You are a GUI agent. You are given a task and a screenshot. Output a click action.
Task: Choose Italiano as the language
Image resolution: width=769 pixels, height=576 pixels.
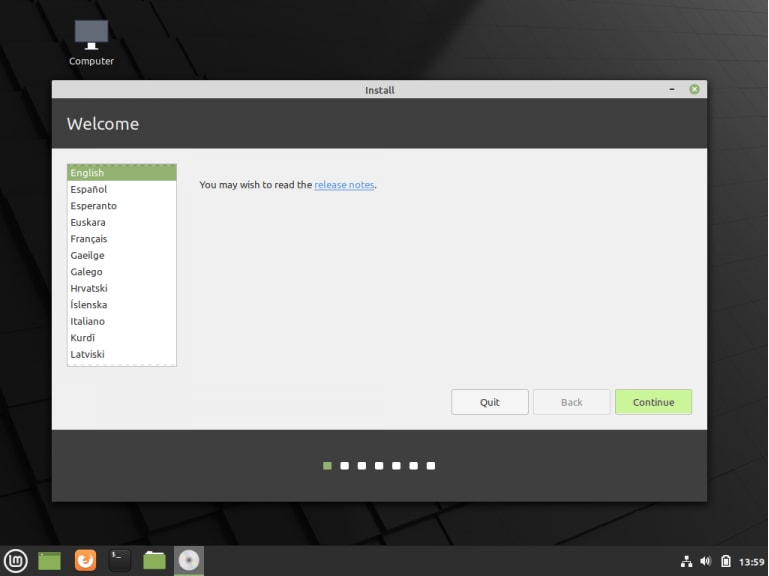(122, 321)
